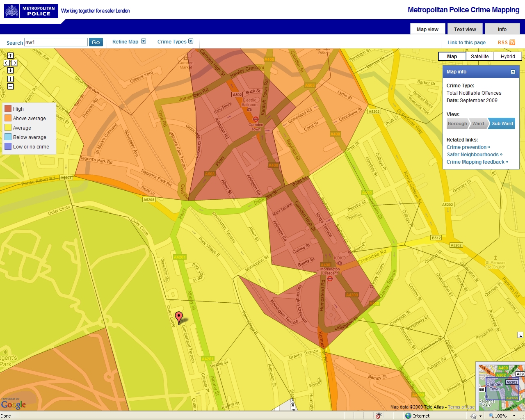The height and width of the screenshot is (420, 525).
Task: Switch to the Text view tab
Action: tap(465, 29)
